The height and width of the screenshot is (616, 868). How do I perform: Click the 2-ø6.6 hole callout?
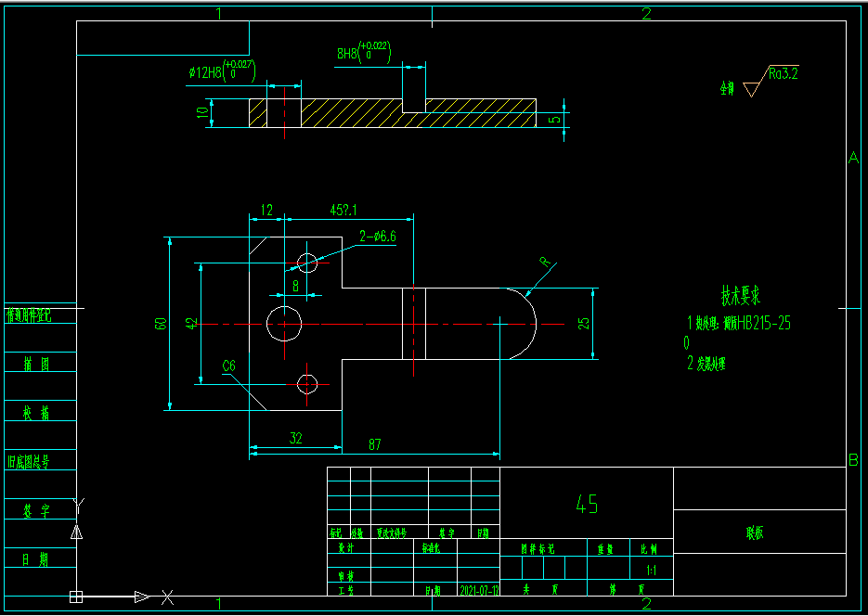(x=378, y=237)
